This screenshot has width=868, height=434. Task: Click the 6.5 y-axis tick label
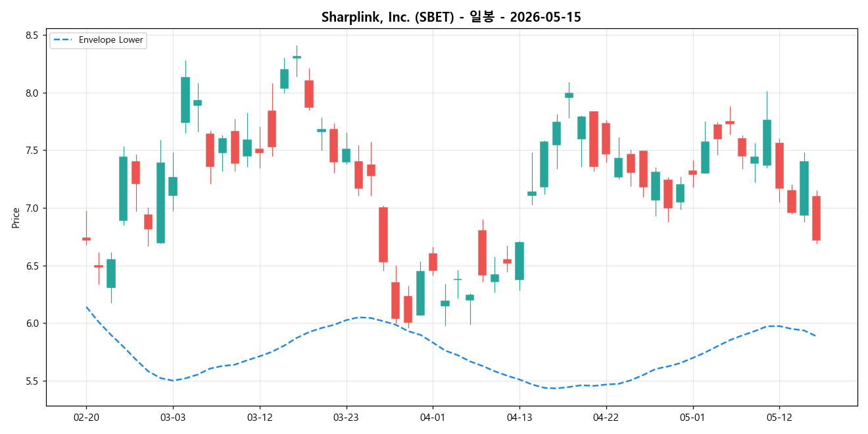click(x=32, y=266)
